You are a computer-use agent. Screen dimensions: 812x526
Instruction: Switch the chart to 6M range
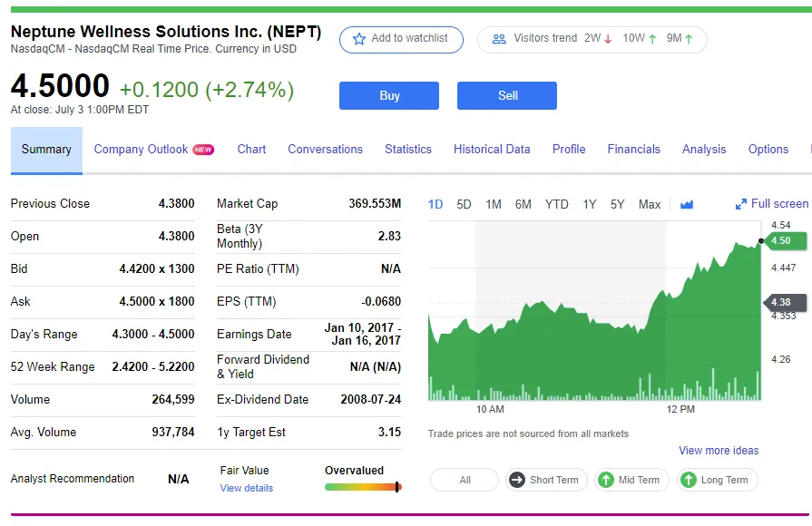(x=523, y=204)
